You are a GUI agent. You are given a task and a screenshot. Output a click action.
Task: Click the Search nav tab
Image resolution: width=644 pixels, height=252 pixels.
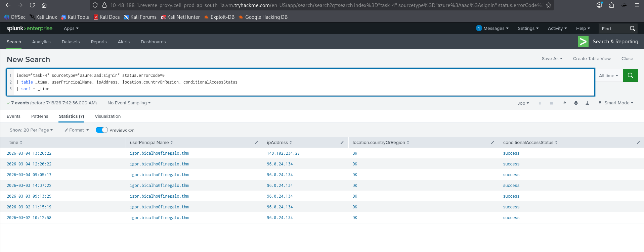pos(14,42)
